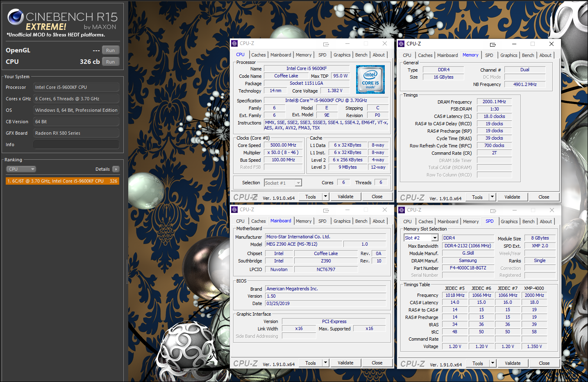Click the motherboard model MEG Z390 ACE (MS-7B12)

point(304,244)
